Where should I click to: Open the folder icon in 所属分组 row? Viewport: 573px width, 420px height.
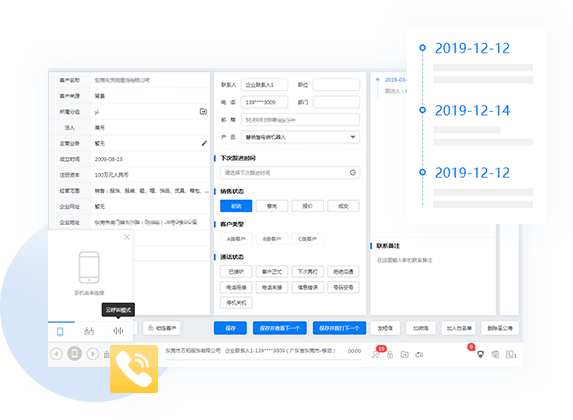(204, 111)
